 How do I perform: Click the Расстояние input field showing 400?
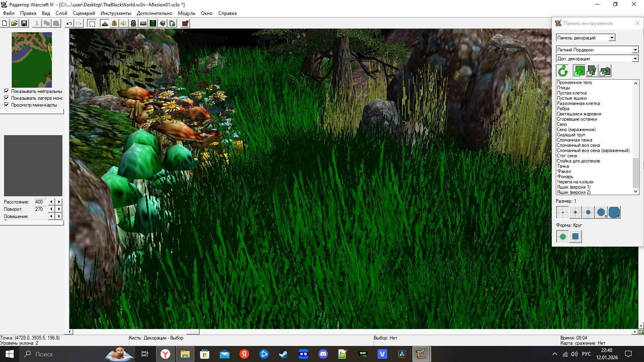[x=41, y=202]
